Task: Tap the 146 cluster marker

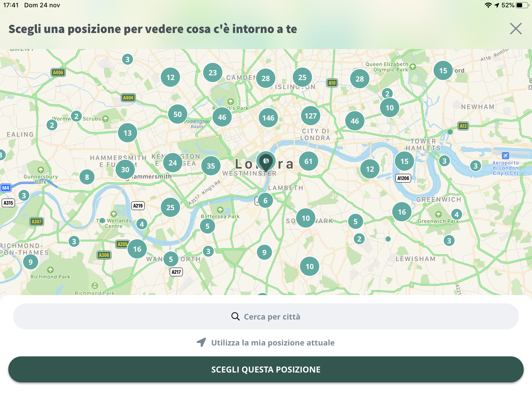Action: [268, 118]
